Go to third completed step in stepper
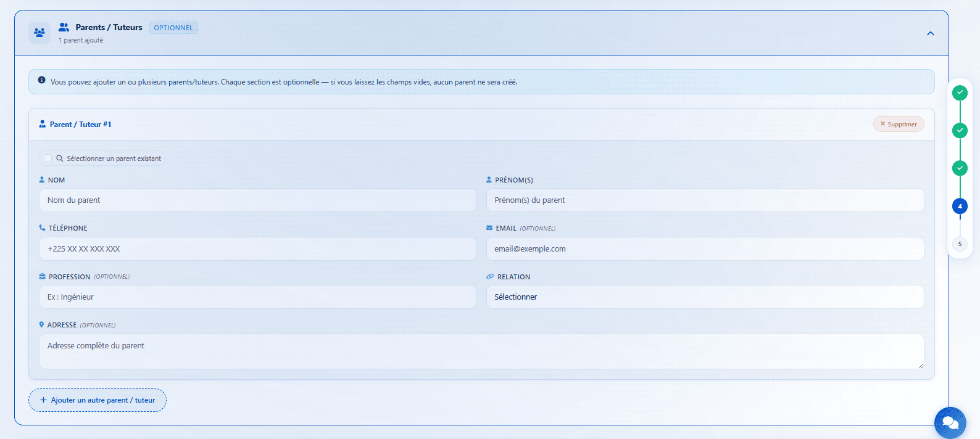The image size is (980, 439). [x=960, y=168]
